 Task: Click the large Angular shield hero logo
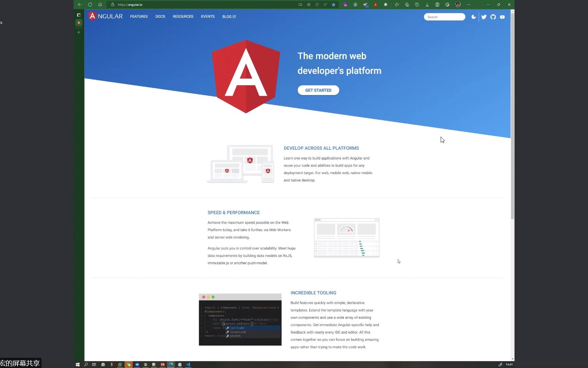click(246, 76)
